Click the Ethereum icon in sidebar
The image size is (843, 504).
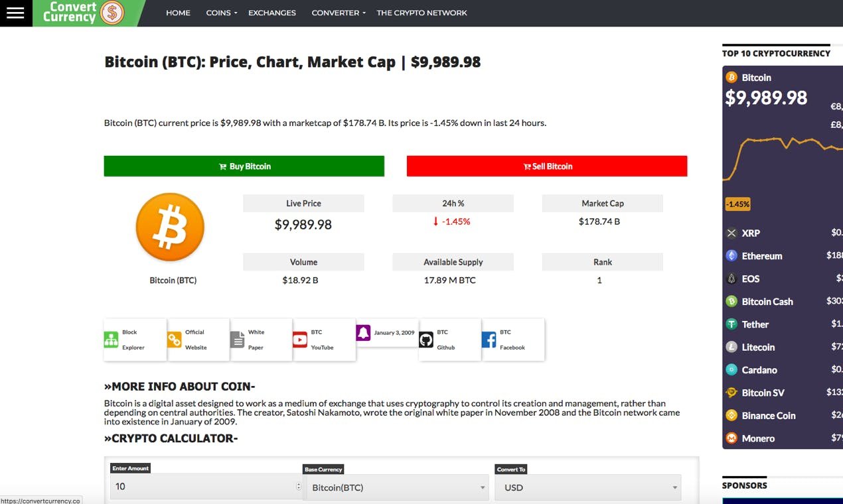pyautogui.click(x=731, y=256)
